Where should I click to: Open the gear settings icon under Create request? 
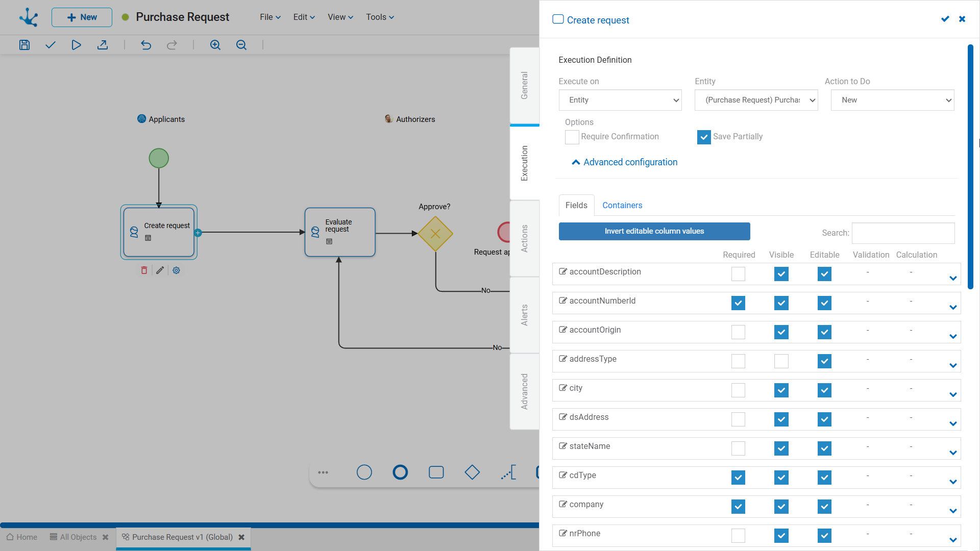tap(176, 270)
